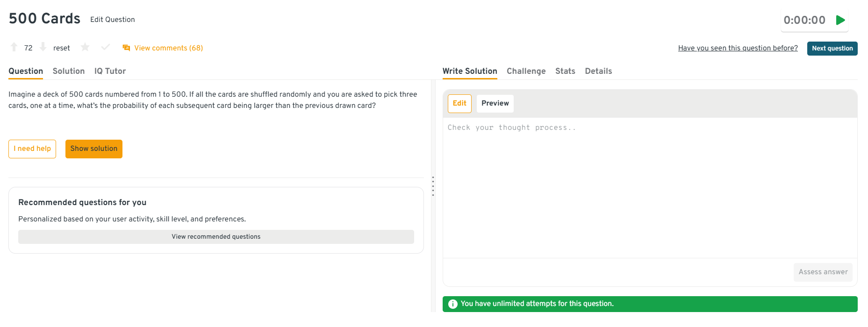This screenshot has width=868, height=327.
Task: Expand View recommended questions
Action: click(216, 237)
